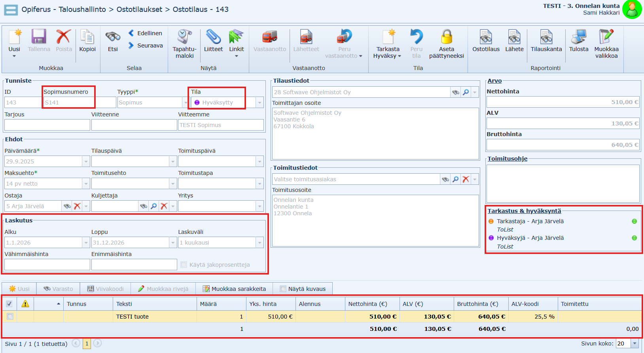The width and height of the screenshot is (644, 353).
Task: Click the Etsi binoculars icon
Action: pos(113,38)
